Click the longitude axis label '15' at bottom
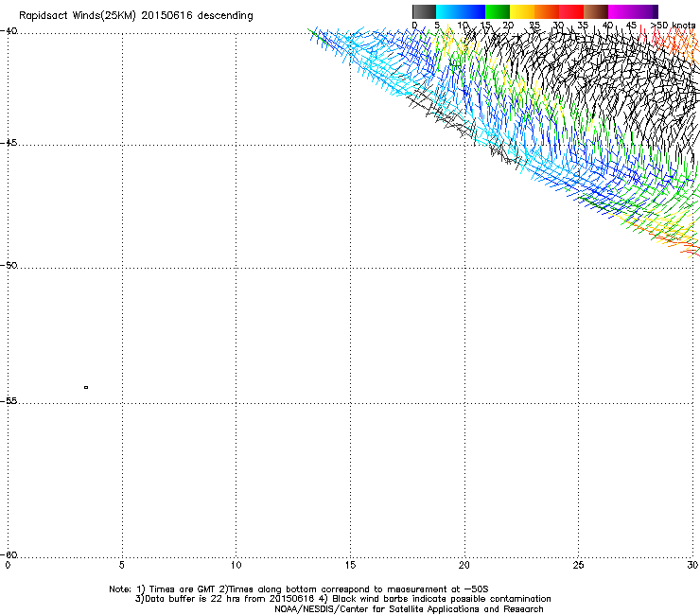This screenshot has height=615, width=700. (x=350, y=565)
